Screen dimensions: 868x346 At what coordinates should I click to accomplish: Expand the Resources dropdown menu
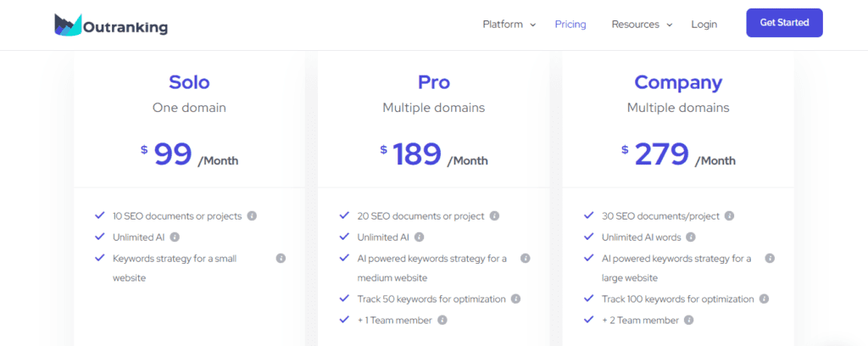tap(642, 25)
